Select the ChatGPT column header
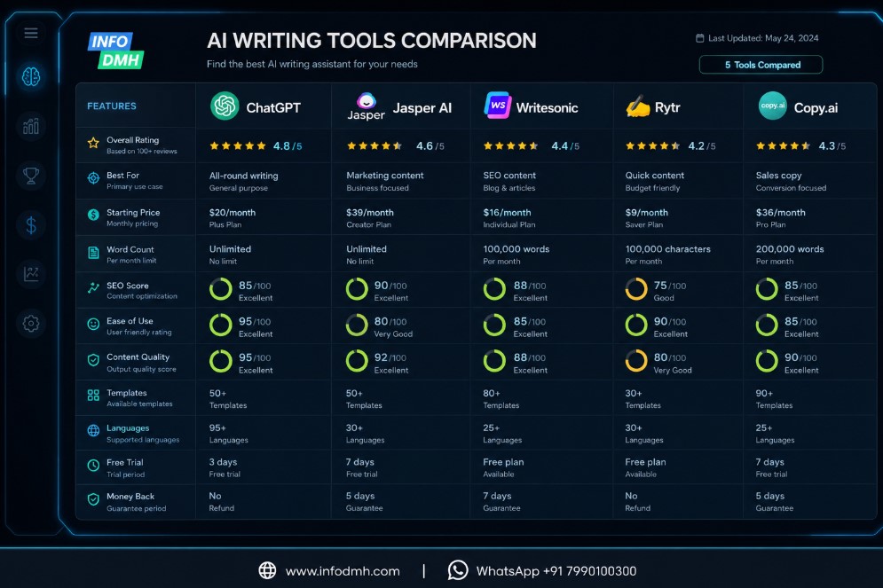 [263, 106]
